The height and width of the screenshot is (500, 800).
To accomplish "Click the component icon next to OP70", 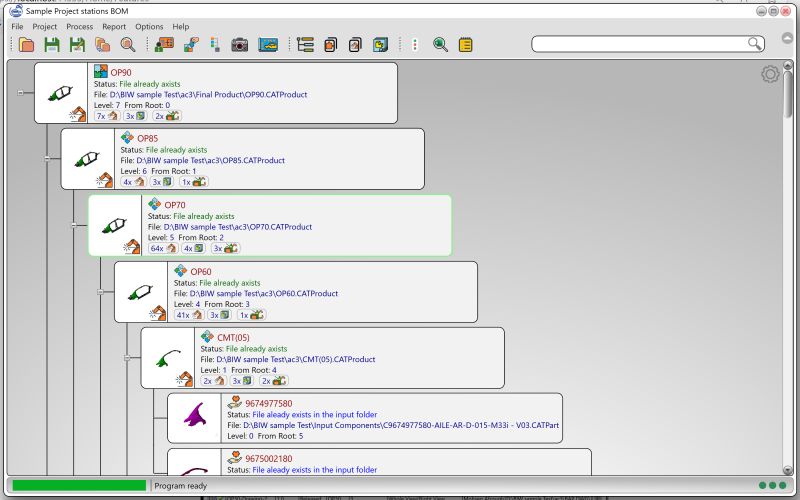I will pyautogui.click(x=155, y=204).
